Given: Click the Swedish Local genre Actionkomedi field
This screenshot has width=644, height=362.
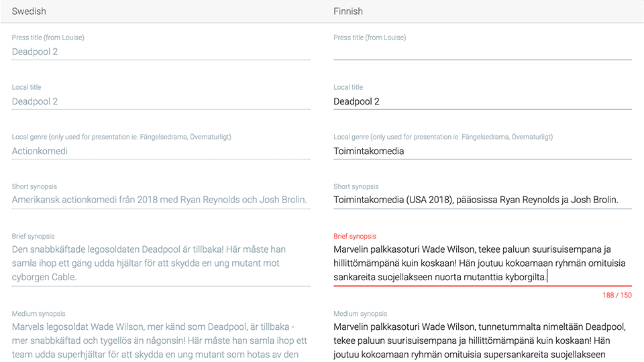Looking at the screenshot, I should [x=160, y=151].
